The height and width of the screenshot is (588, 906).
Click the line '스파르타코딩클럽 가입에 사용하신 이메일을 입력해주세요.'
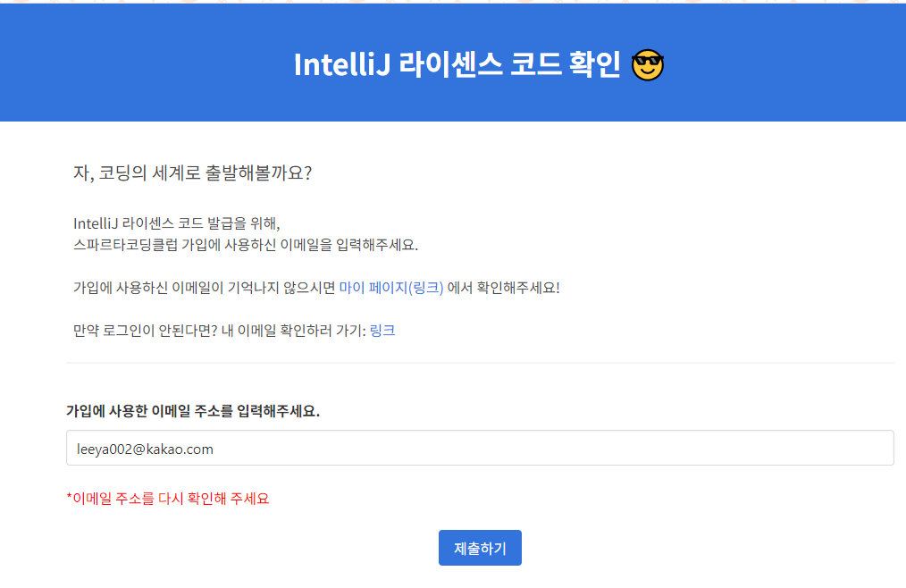246,245
